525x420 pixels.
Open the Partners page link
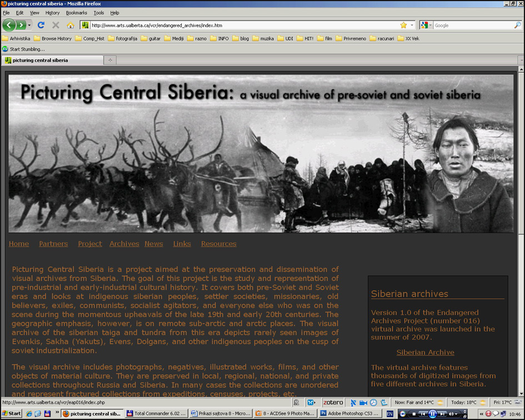(x=53, y=243)
